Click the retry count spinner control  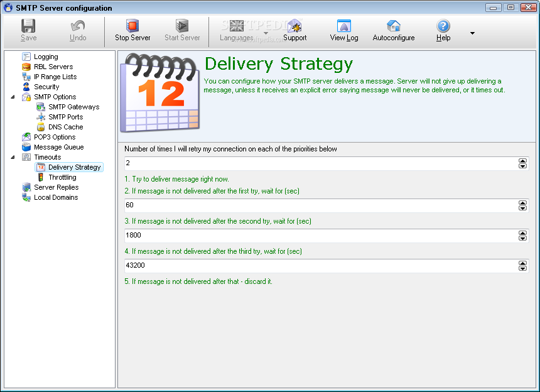(x=522, y=163)
